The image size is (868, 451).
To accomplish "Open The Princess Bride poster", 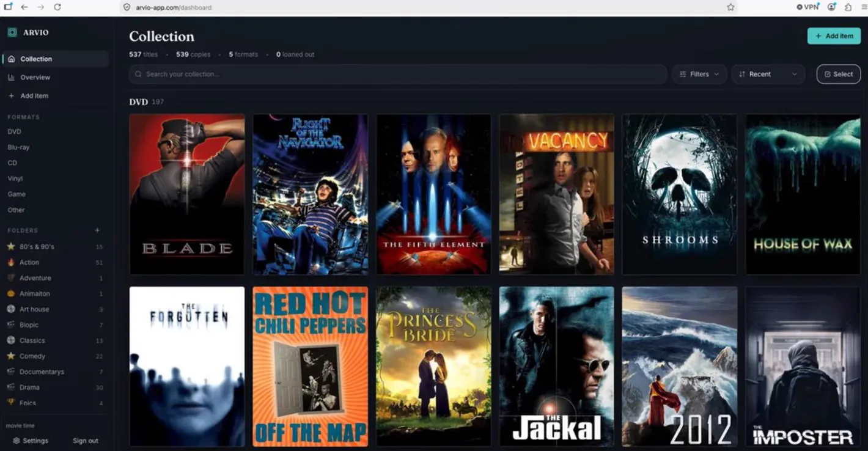I will click(x=433, y=367).
